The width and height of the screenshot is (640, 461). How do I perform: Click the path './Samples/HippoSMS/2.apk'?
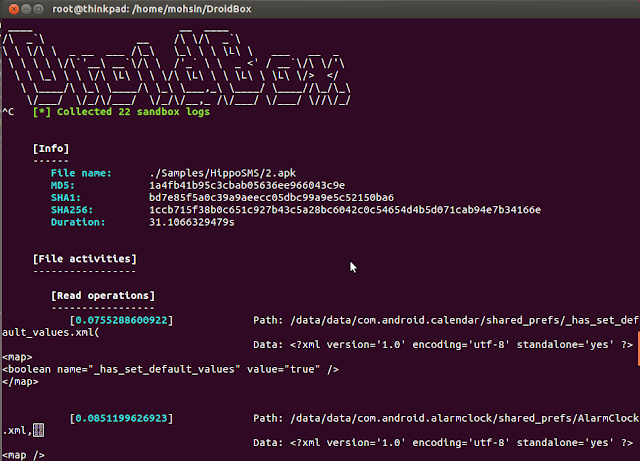(x=222, y=173)
